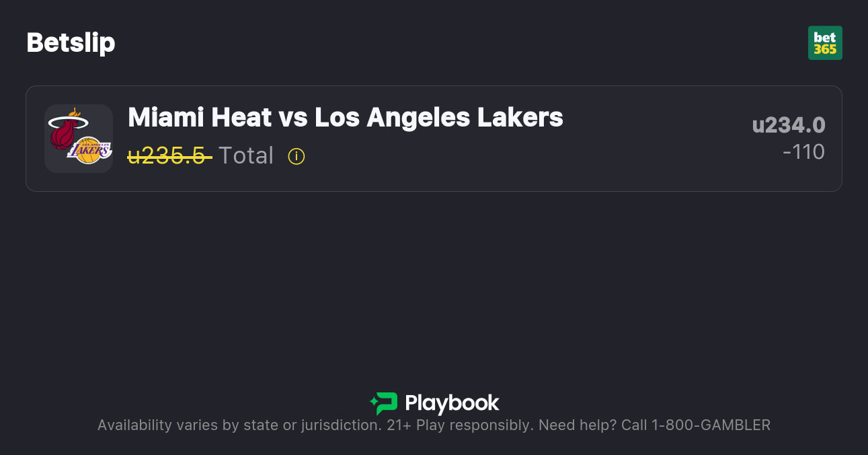Select the updated u234.0 line

coord(789,125)
